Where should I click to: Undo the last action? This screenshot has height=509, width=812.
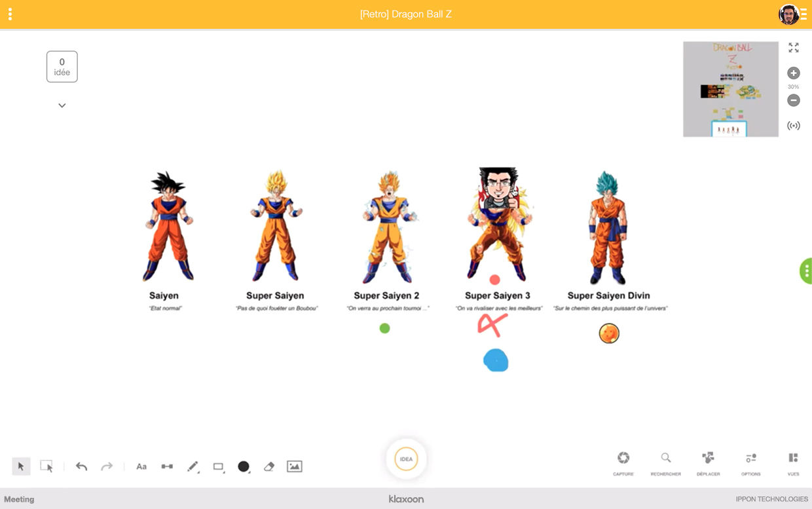coord(81,466)
